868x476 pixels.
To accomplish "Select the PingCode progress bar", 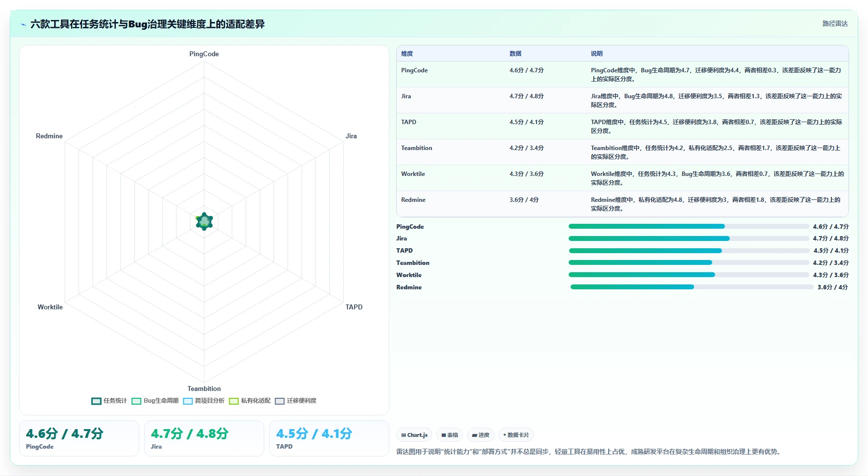I will click(689, 226).
